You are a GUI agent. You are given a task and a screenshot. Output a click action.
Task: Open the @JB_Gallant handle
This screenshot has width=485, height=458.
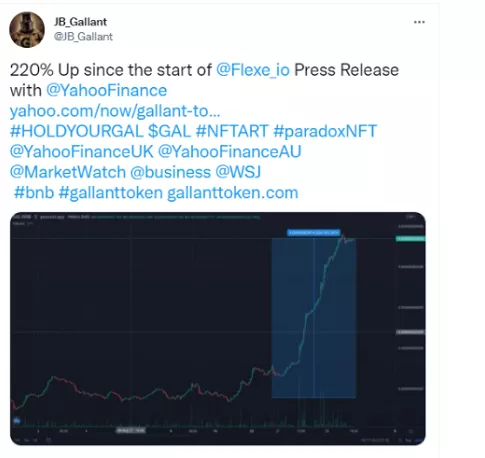tap(83, 36)
